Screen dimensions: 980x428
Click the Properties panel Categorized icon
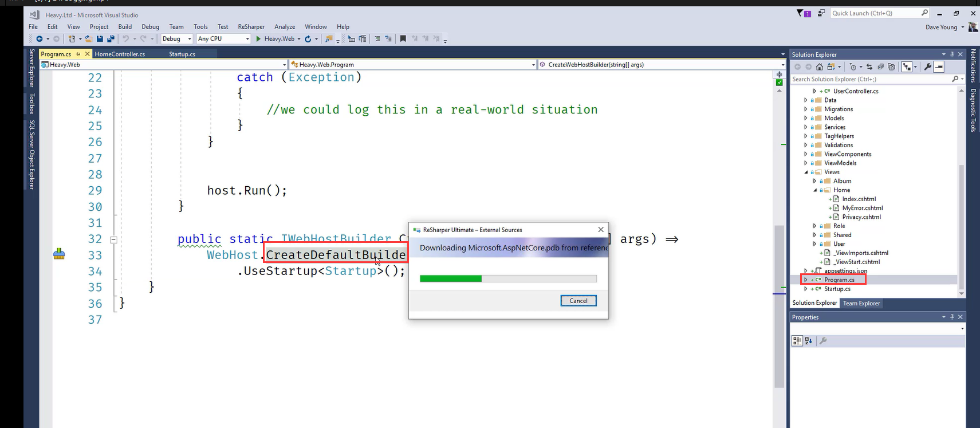(797, 341)
